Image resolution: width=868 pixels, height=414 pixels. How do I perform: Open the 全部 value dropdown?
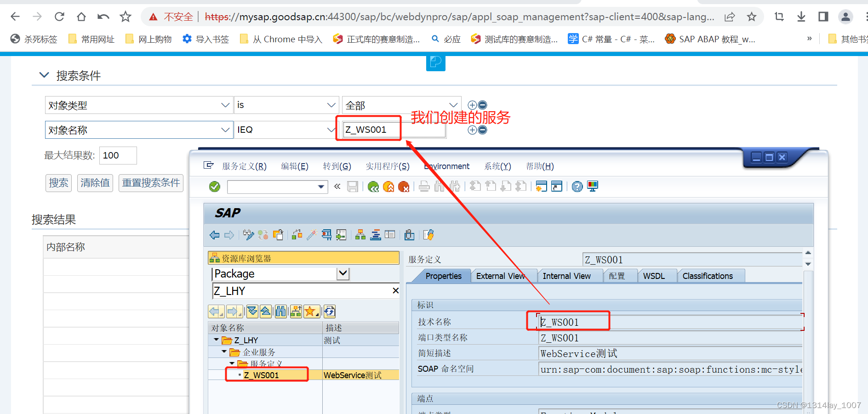click(453, 105)
